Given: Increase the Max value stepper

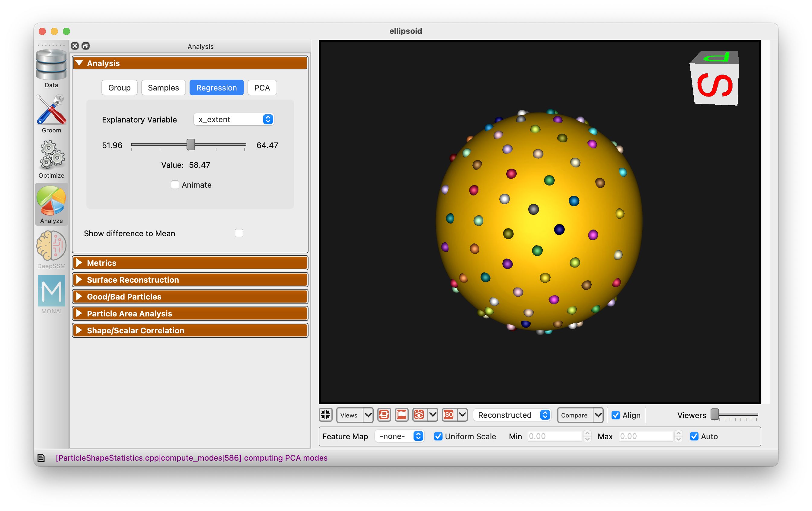Looking at the screenshot, I should point(679,433).
